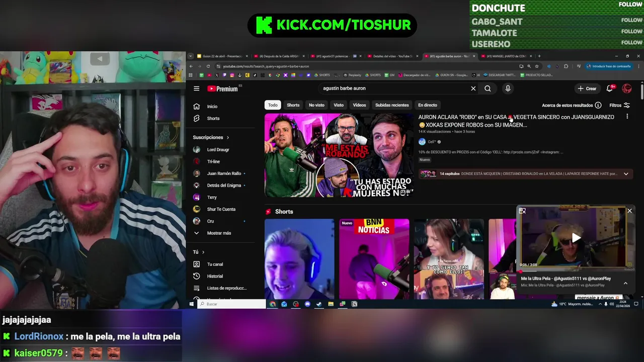Open the notifications bell

tap(609, 88)
